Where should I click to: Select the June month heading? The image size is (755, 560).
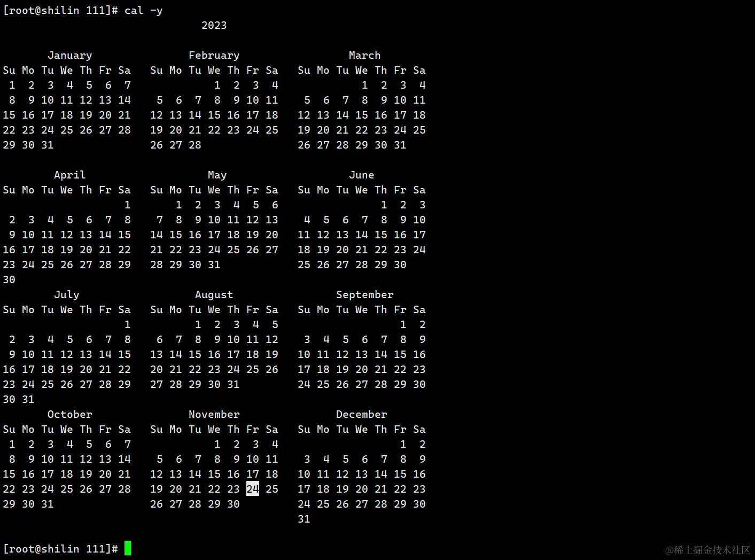tap(362, 175)
